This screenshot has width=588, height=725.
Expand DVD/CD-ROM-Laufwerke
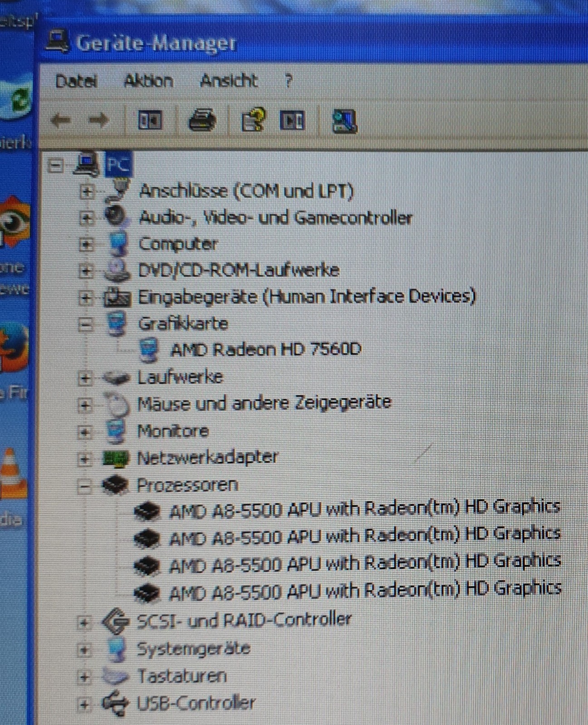pyautogui.click(x=85, y=271)
